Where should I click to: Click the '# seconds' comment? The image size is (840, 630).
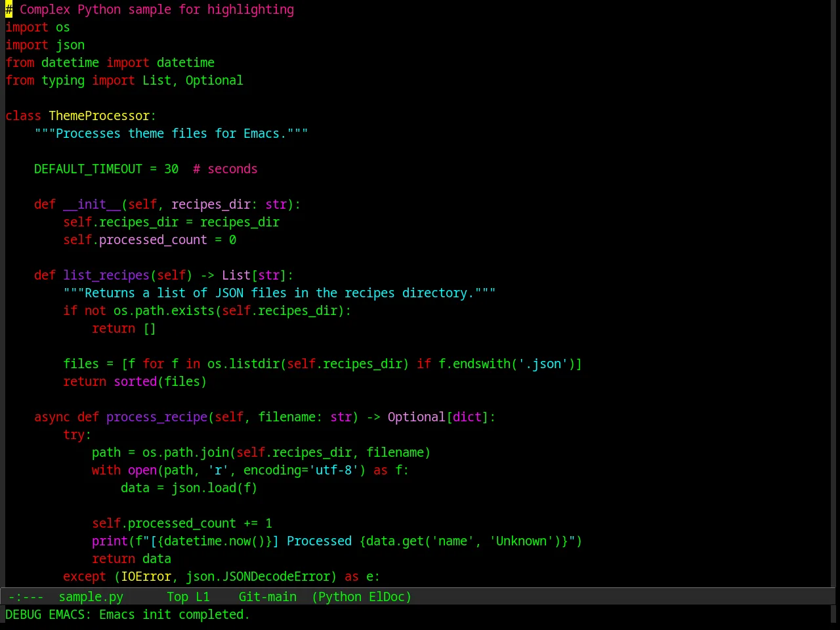tap(225, 169)
